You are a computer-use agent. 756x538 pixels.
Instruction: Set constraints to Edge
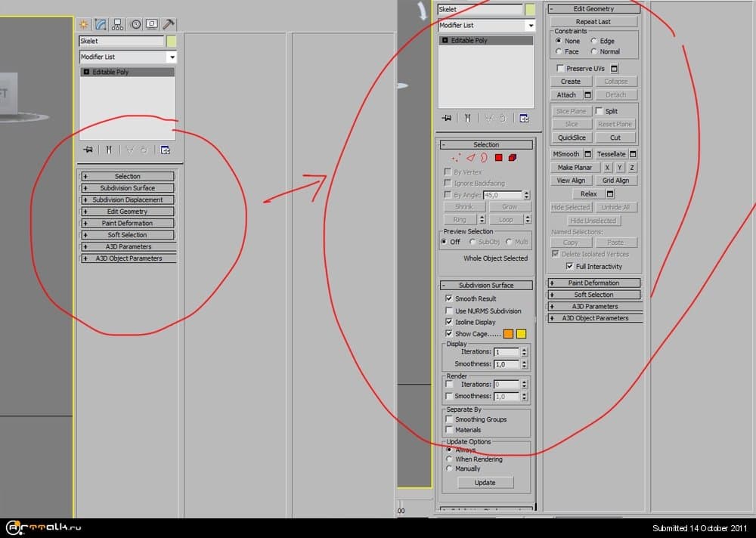[x=594, y=41]
